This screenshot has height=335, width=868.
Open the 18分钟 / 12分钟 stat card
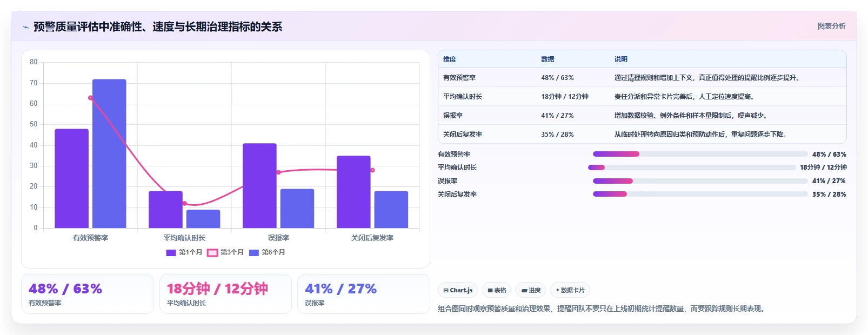[225, 294]
